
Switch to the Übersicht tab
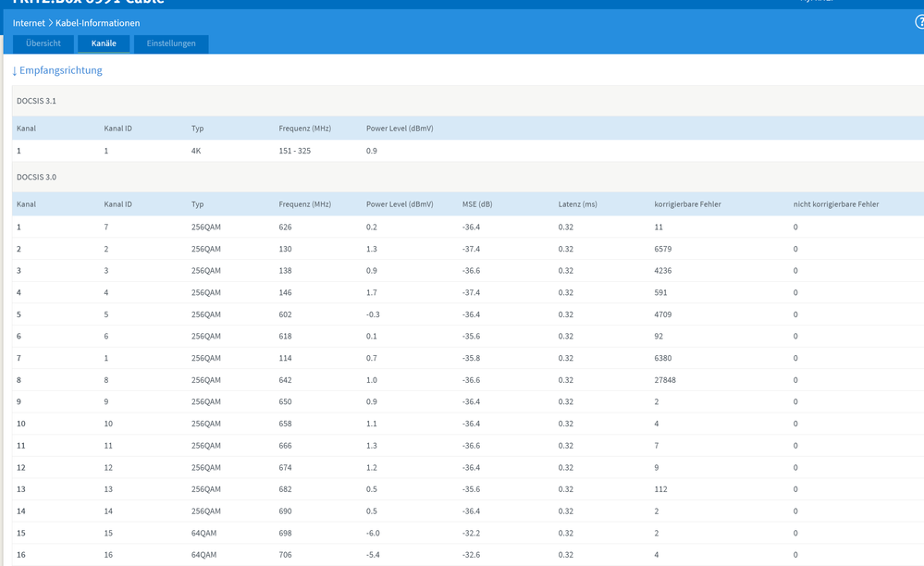point(43,43)
